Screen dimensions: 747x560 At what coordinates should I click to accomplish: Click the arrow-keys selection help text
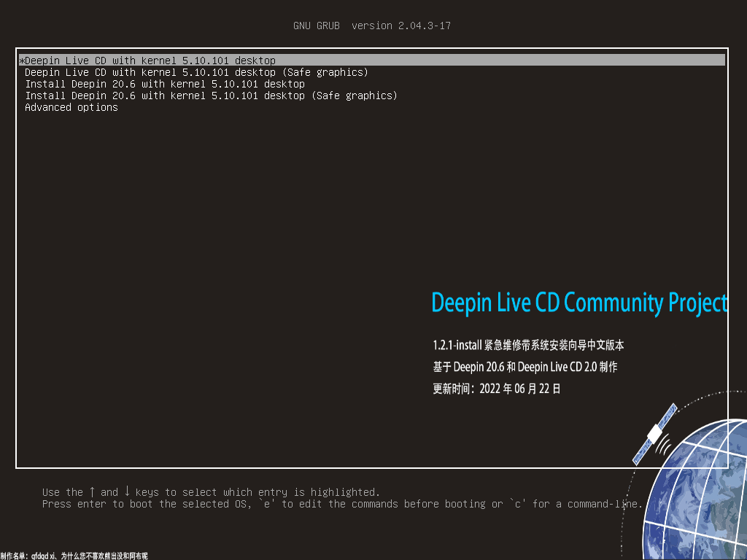point(212,491)
